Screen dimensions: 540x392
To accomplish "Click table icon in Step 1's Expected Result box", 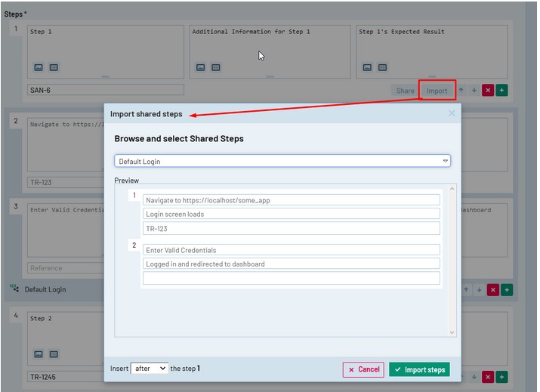I will (x=383, y=67).
